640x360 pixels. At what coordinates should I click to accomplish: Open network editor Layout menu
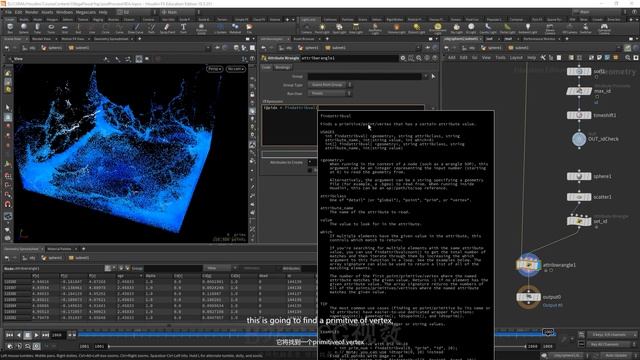coord(516,58)
